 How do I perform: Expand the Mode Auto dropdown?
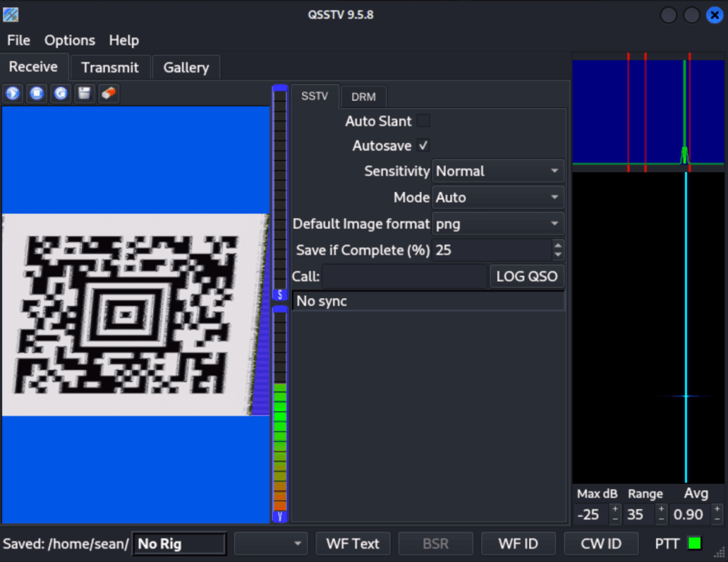498,197
